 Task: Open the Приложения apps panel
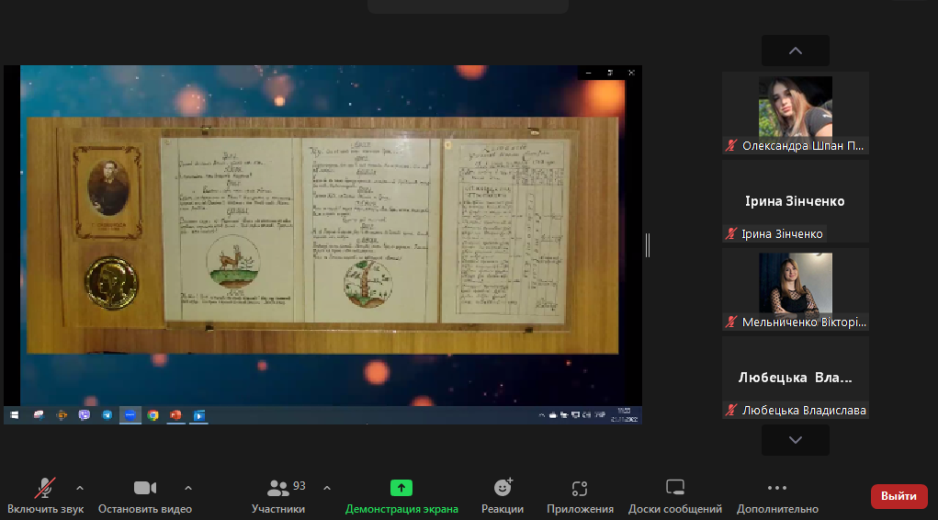point(580,495)
